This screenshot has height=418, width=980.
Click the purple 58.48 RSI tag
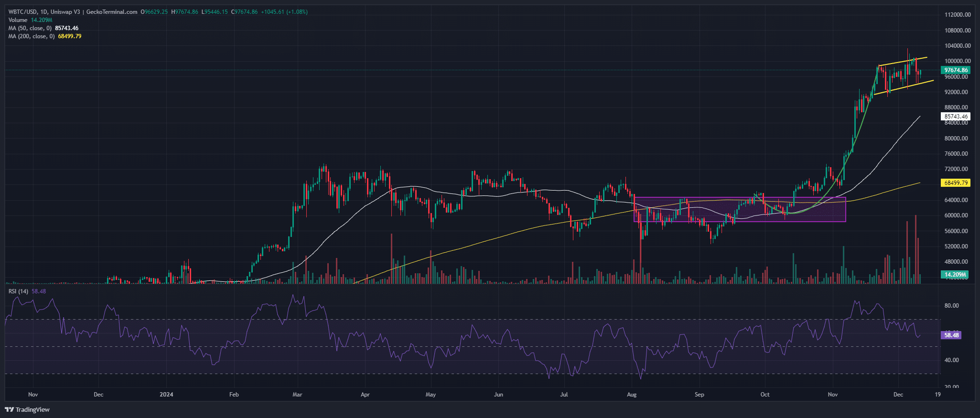coord(951,335)
